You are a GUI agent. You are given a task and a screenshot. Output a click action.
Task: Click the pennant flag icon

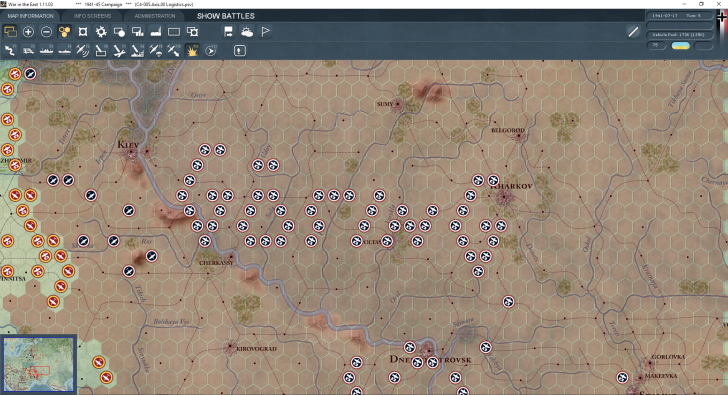(265, 32)
